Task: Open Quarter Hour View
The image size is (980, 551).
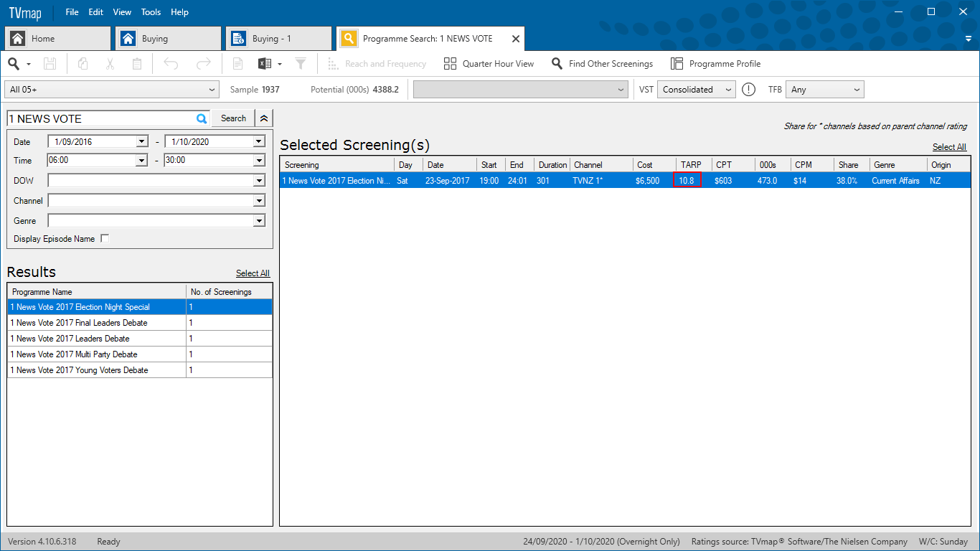Action: pos(489,64)
